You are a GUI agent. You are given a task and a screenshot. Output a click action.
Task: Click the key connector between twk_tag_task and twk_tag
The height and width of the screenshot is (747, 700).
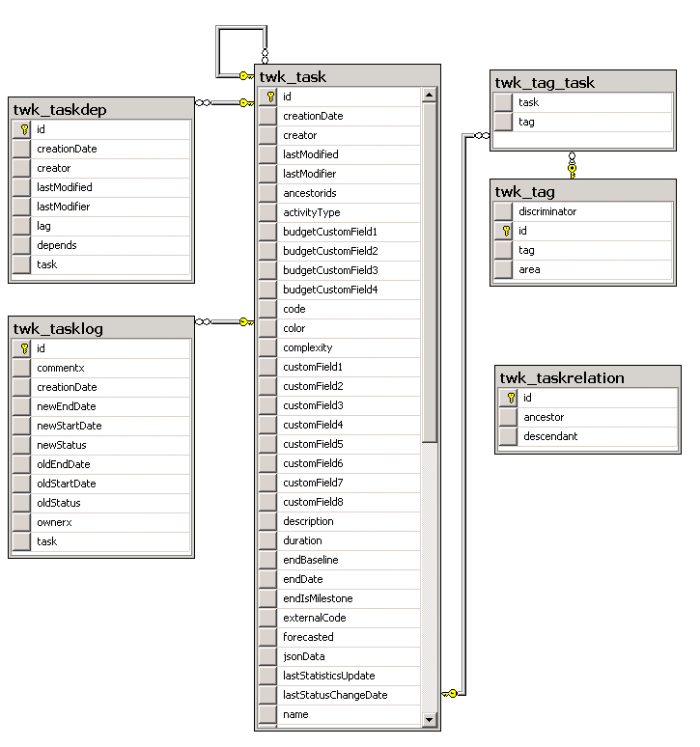click(573, 170)
